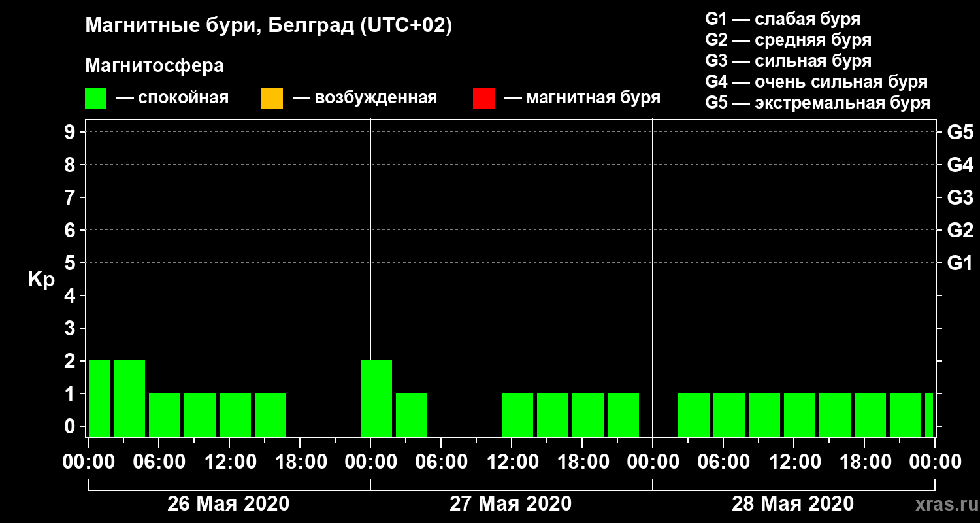Click the '— магнитная буря' legend label
980x523 pixels.
pos(583,98)
